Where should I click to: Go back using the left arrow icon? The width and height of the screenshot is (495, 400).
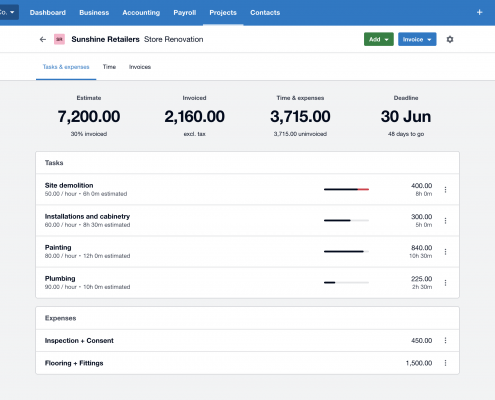point(43,39)
